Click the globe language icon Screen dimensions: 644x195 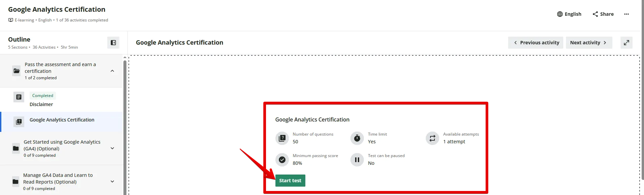pyautogui.click(x=560, y=14)
